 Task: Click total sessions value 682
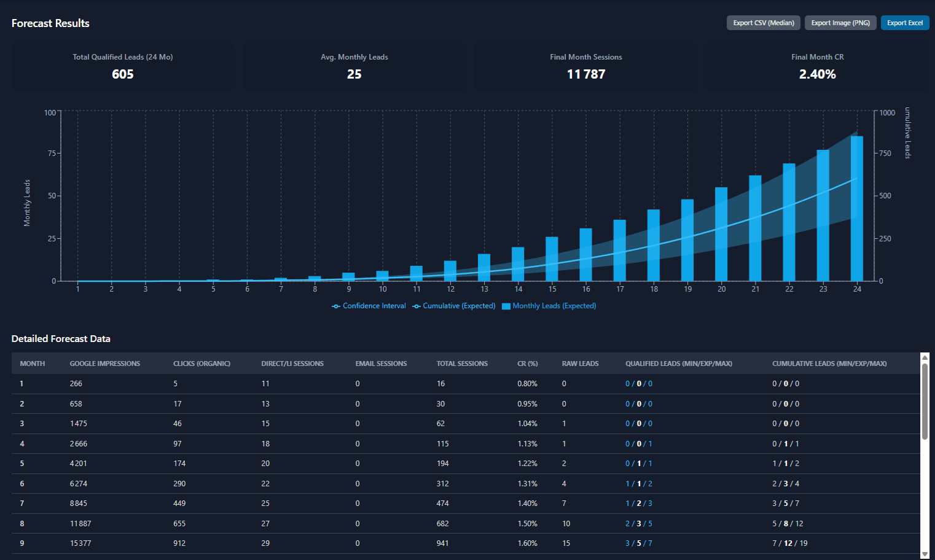pos(442,524)
